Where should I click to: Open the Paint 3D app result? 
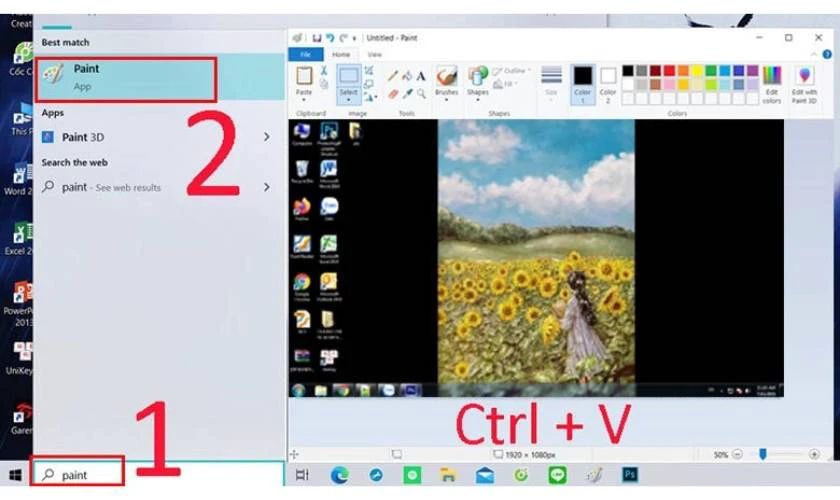pos(159,137)
